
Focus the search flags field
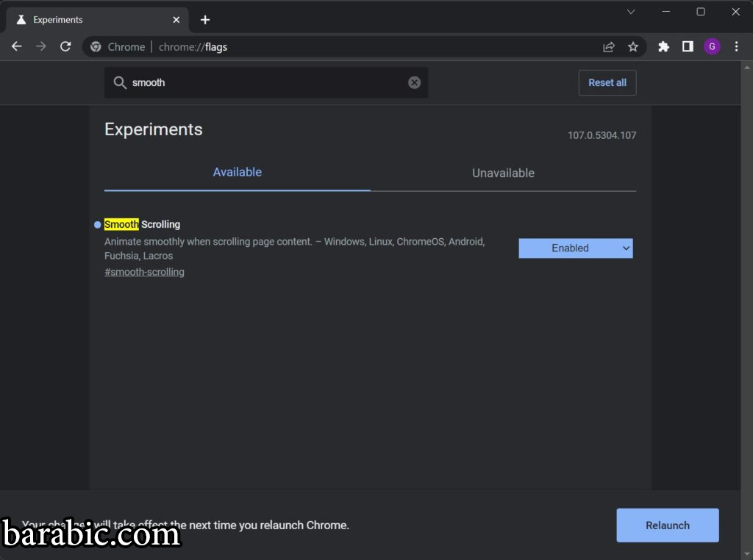pyautogui.click(x=266, y=82)
